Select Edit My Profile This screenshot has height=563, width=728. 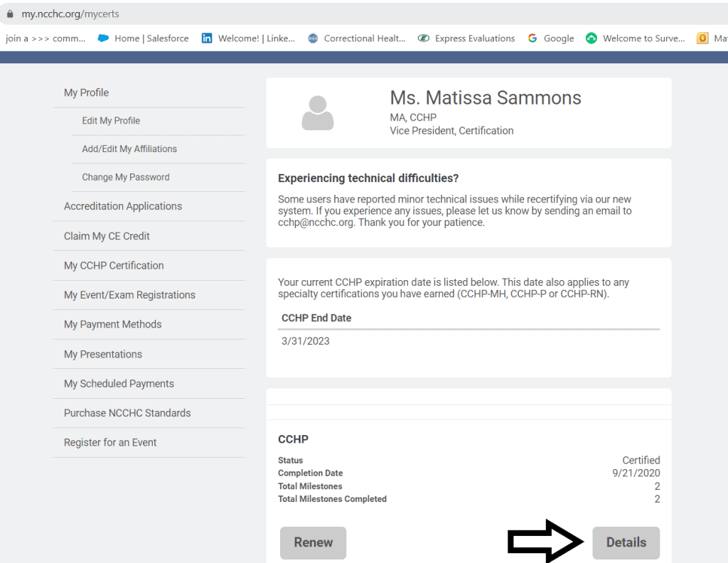coord(111,121)
